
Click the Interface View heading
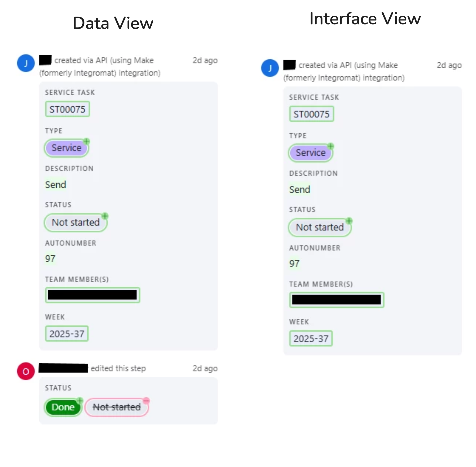click(365, 19)
